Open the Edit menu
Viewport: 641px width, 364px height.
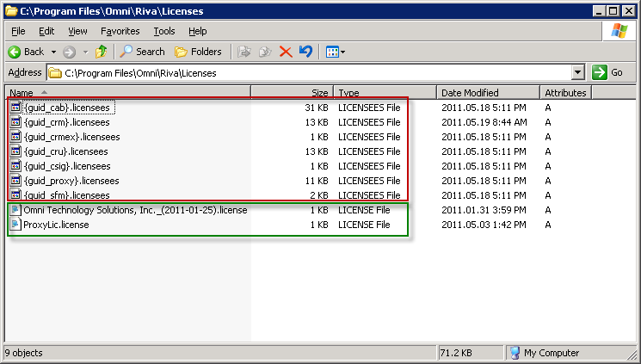(46, 31)
